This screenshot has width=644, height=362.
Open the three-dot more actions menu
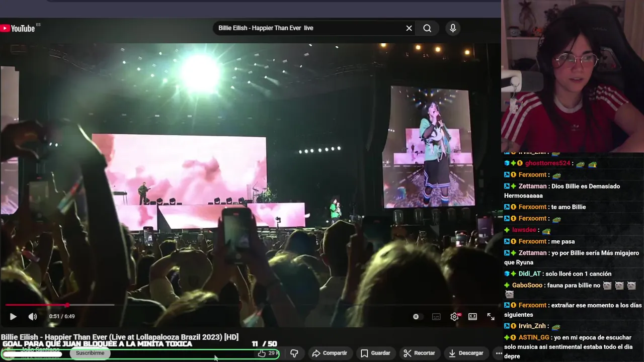[x=498, y=353]
